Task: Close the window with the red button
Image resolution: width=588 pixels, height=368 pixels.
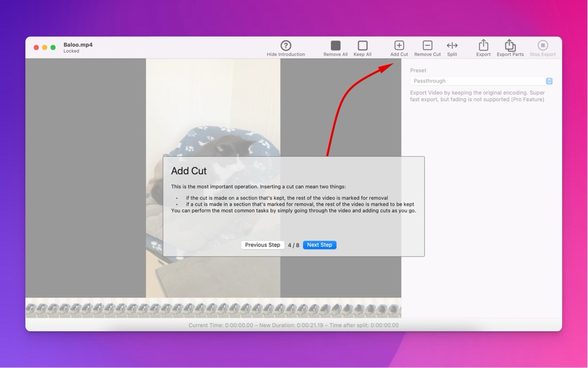Action: point(36,47)
